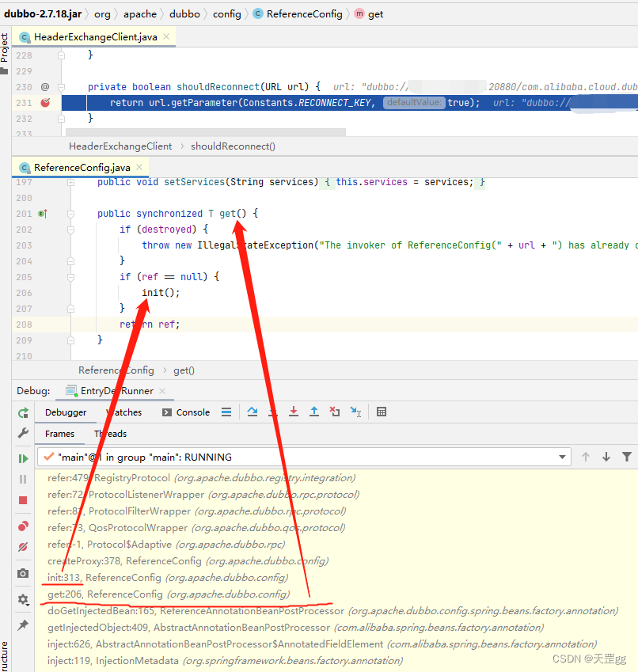Click dubbo-2.7.18.jar breadcrumb

click(x=43, y=14)
